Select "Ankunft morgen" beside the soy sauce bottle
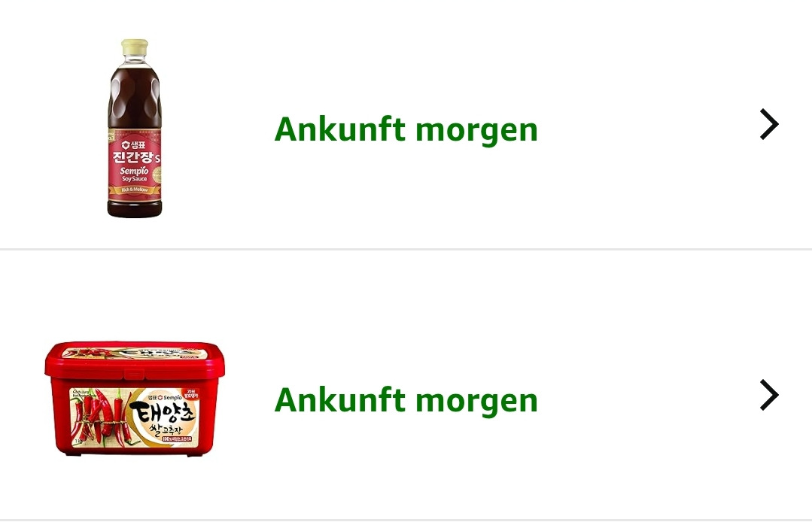 [x=406, y=129]
